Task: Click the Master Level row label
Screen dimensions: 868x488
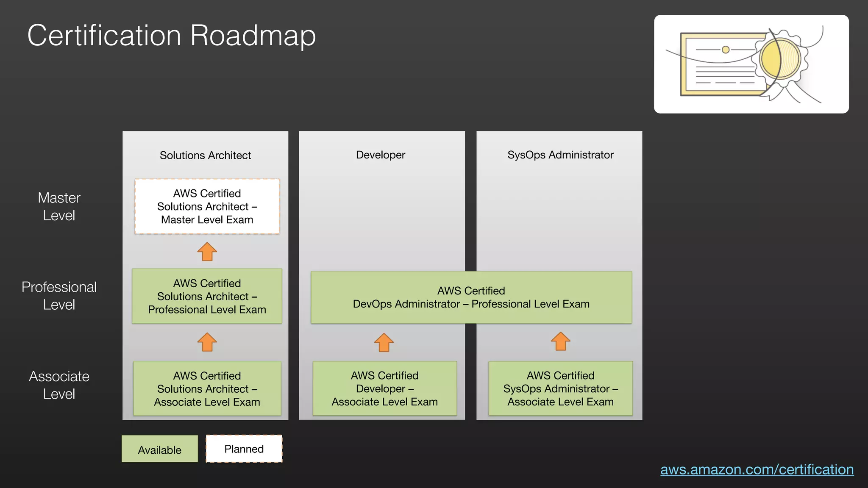Action: 59,207
